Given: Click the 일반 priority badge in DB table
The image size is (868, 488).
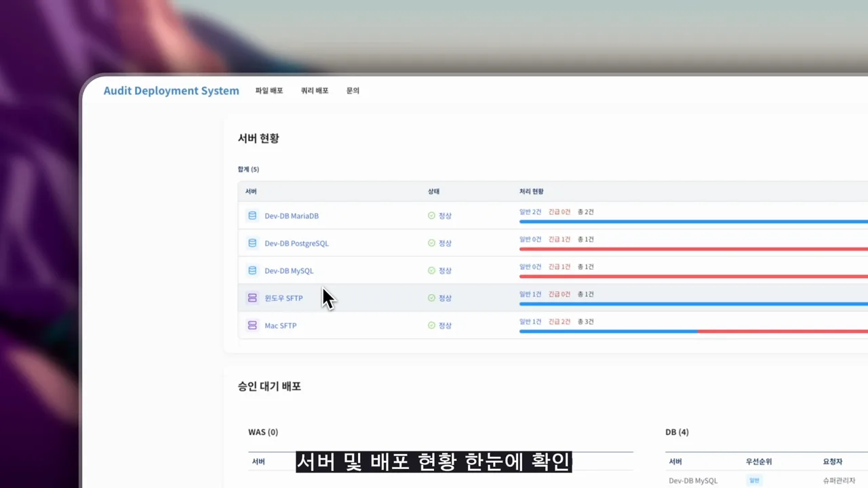Looking at the screenshot, I should [755, 481].
